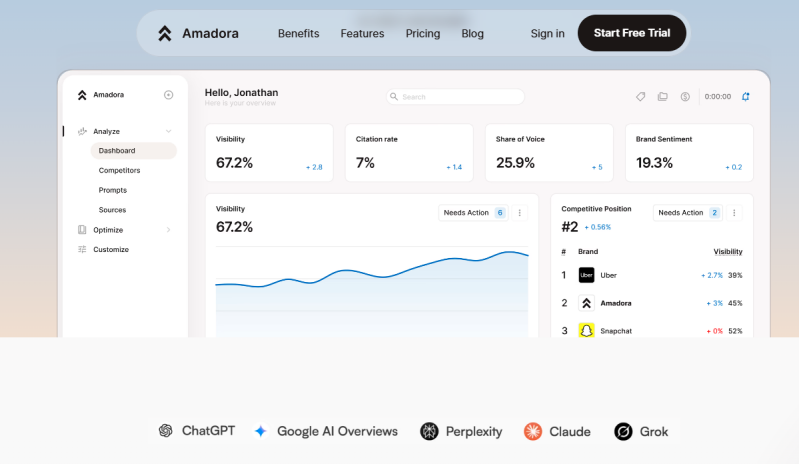Image resolution: width=799 pixels, height=464 pixels.
Task: Click into the dashboard Search field
Action: pyautogui.click(x=455, y=97)
